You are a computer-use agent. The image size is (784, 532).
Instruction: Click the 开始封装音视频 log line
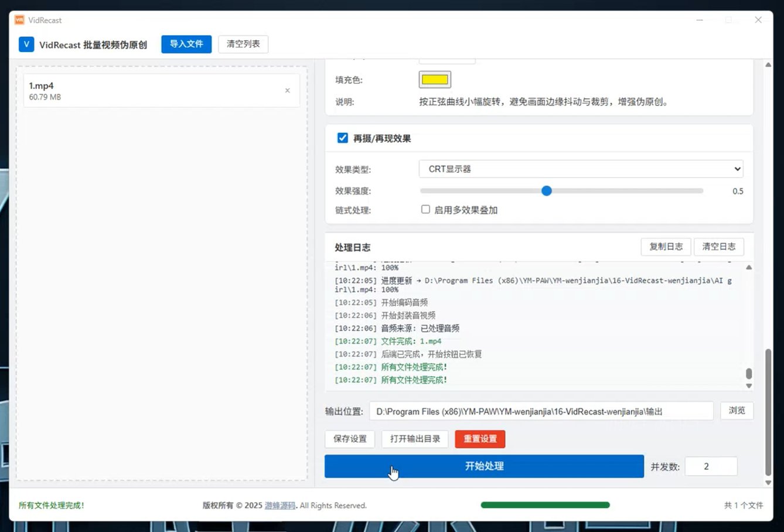[385, 315]
